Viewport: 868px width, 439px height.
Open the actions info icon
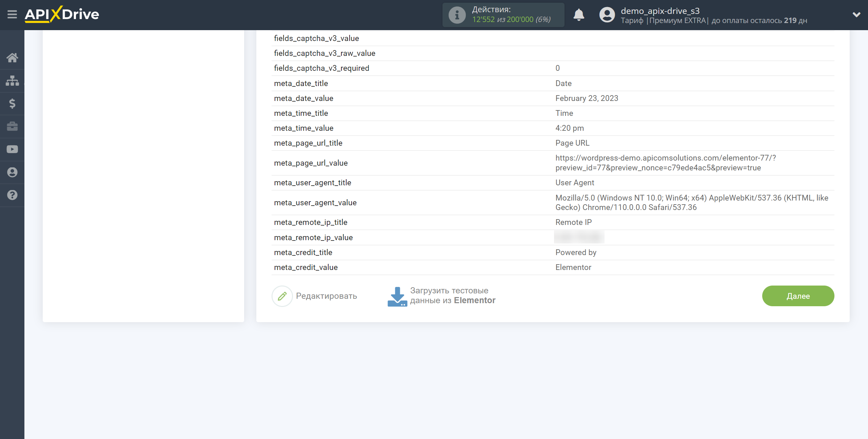457,15
